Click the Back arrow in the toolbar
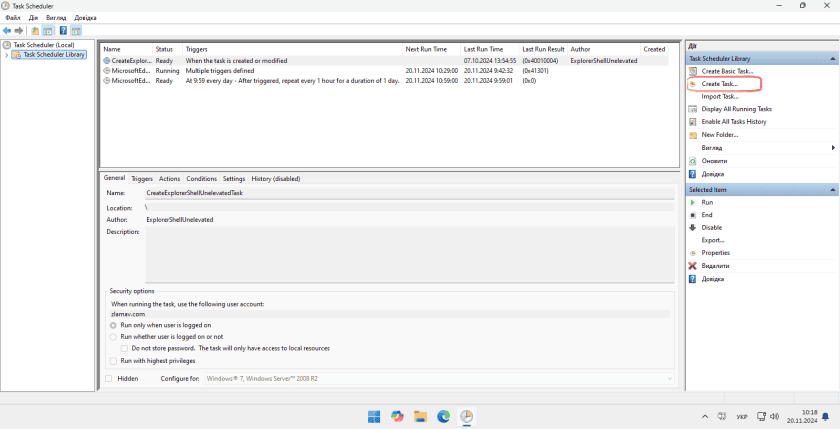Image resolution: width=840 pixels, height=429 pixels. 6,31
